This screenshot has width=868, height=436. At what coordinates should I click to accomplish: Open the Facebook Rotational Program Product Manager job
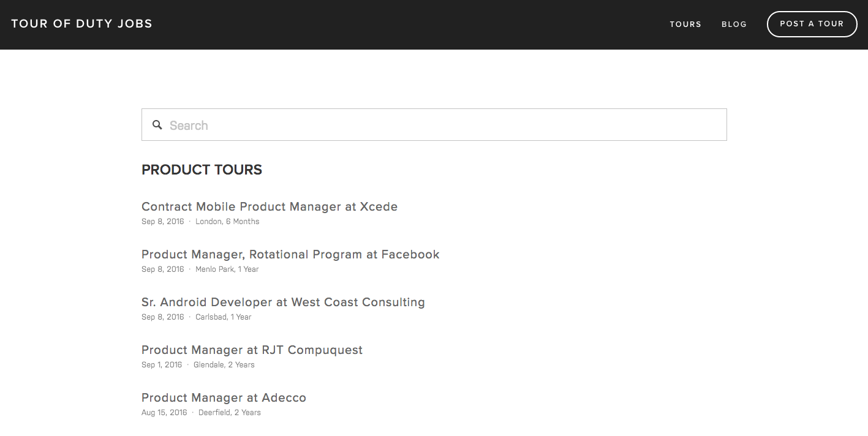[290, 254]
